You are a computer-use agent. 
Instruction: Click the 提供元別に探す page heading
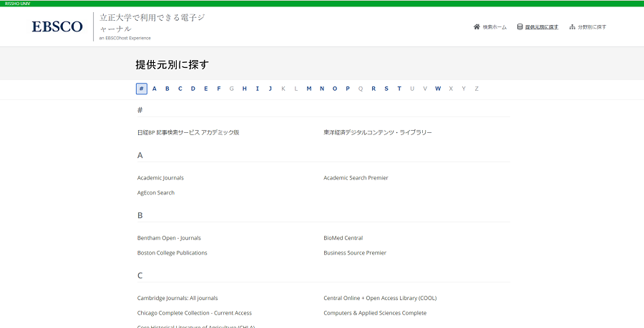172,65
